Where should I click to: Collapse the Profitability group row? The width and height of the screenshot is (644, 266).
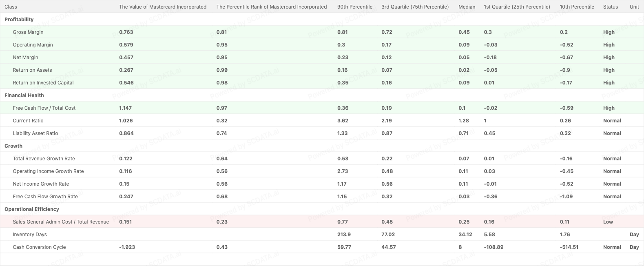pos(19,20)
